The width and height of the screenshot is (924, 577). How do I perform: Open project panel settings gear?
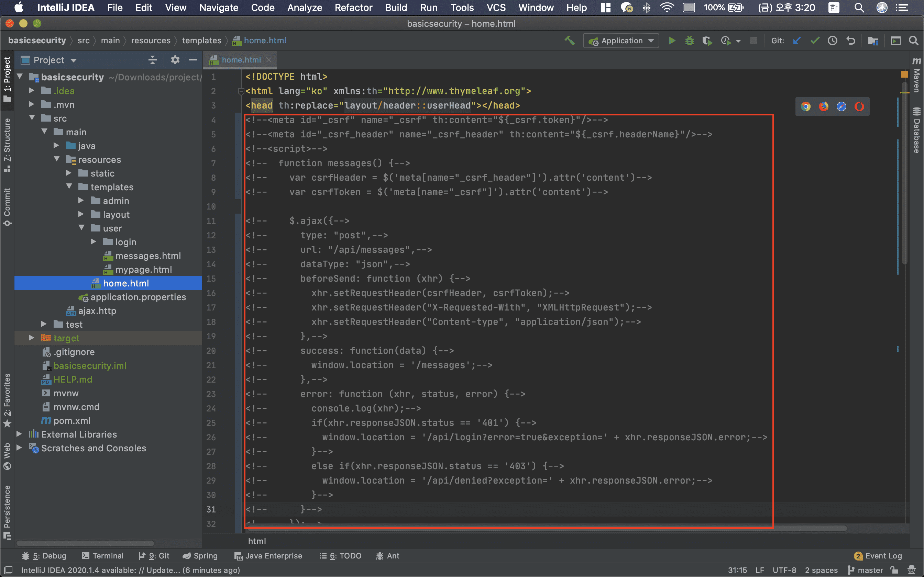[x=175, y=60]
